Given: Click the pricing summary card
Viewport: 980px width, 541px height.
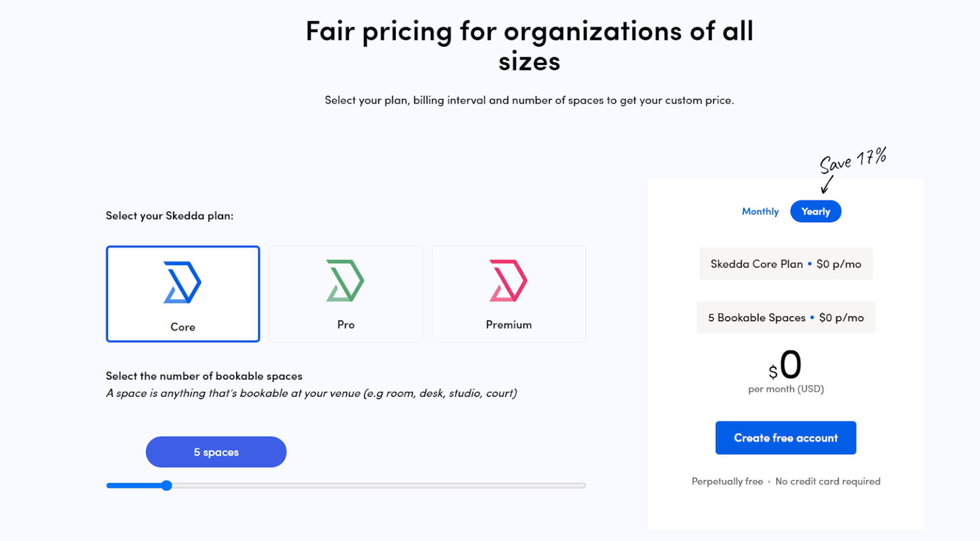Looking at the screenshot, I should pyautogui.click(x=785, y=353).
